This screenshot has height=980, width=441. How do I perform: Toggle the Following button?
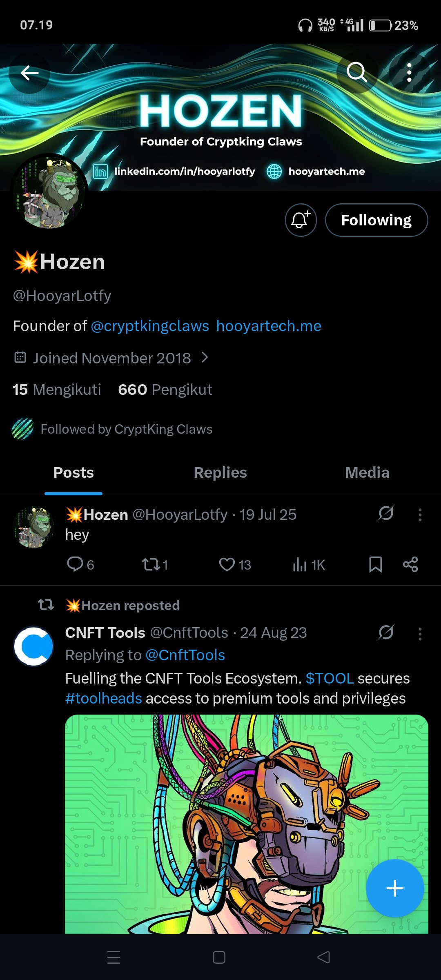coord(376,220)
